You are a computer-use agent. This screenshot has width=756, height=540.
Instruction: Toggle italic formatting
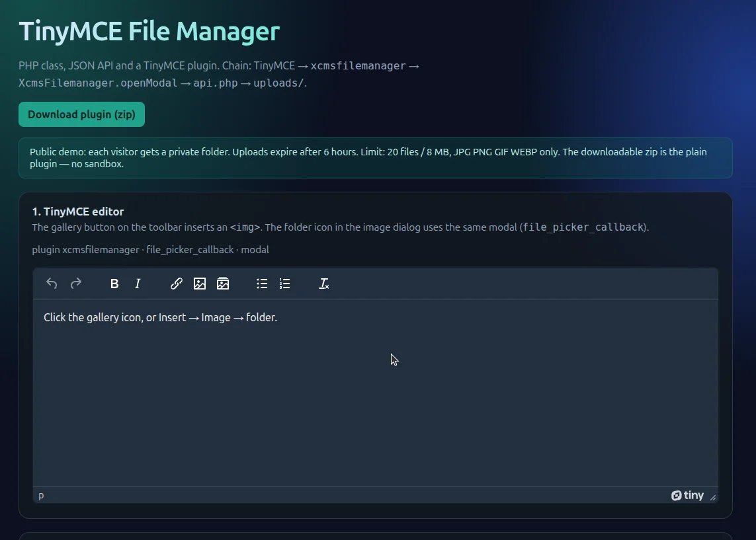click(x=138, y=284)
